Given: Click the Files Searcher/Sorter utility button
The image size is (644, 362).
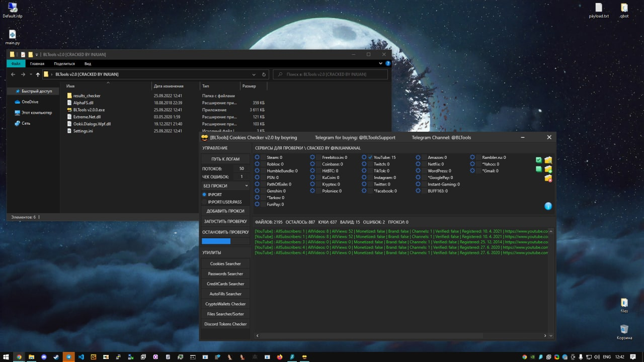Looking at the screenshot, I should (225, 314).
